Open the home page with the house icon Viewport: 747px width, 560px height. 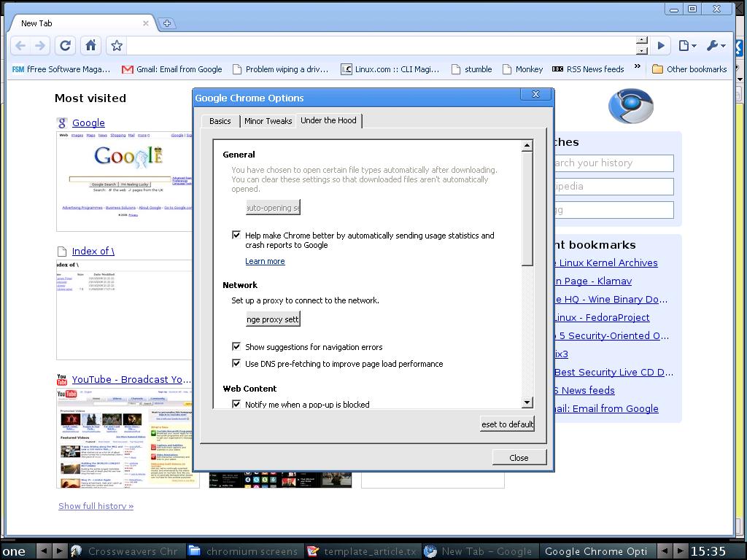point(90,46)
